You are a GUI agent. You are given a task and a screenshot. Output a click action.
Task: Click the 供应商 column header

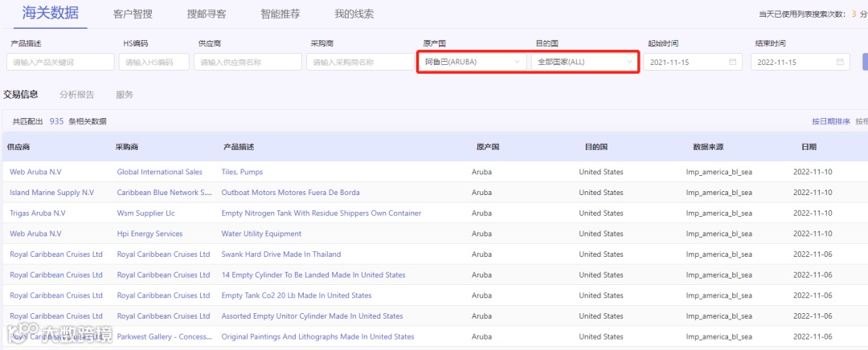18,147
